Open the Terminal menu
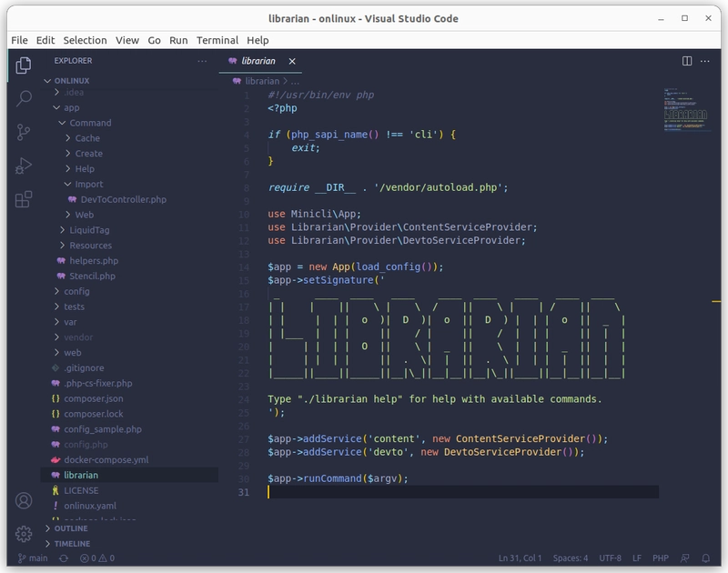The image size is (728, 573). [217, 40]
